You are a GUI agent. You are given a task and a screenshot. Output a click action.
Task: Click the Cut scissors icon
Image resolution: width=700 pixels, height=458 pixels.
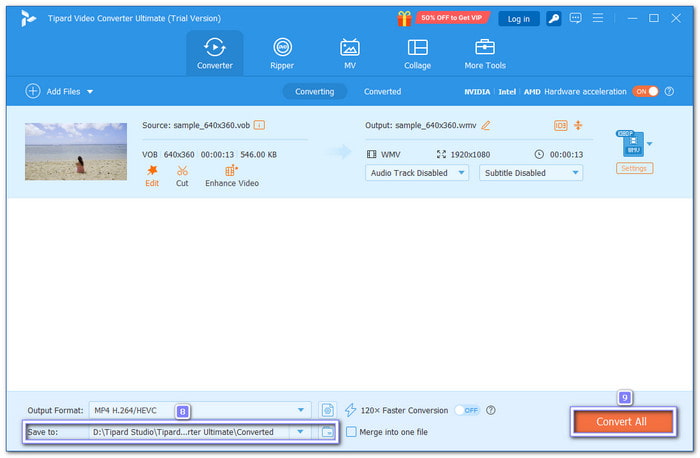[x=182, y=171]
